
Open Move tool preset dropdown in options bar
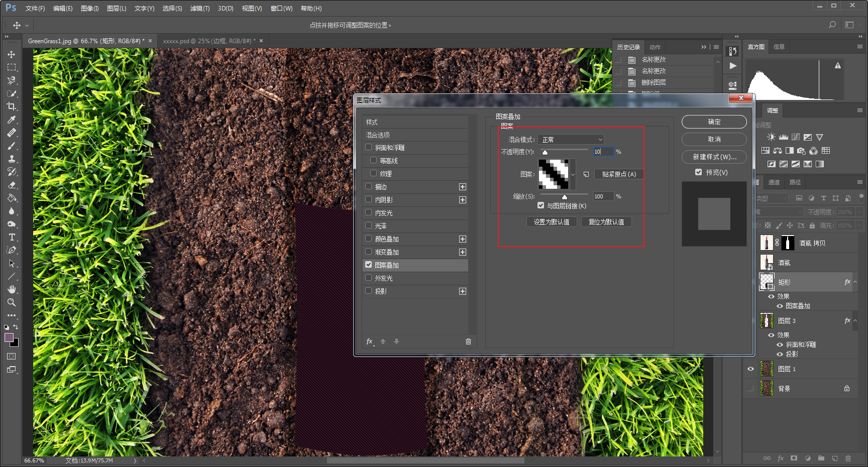(x=27, y=25)
